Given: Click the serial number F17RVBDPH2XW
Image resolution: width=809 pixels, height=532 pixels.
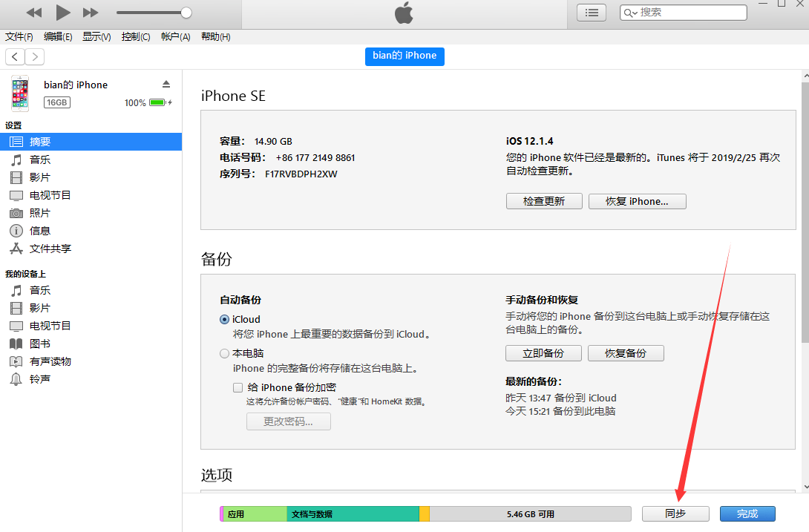Looking at the screenshot, I should [x=301, y=174].
